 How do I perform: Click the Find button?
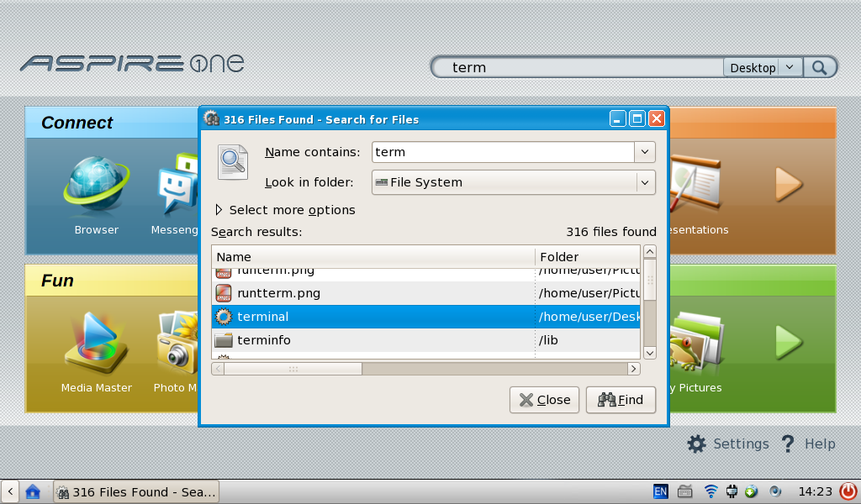tap(621, 400)
